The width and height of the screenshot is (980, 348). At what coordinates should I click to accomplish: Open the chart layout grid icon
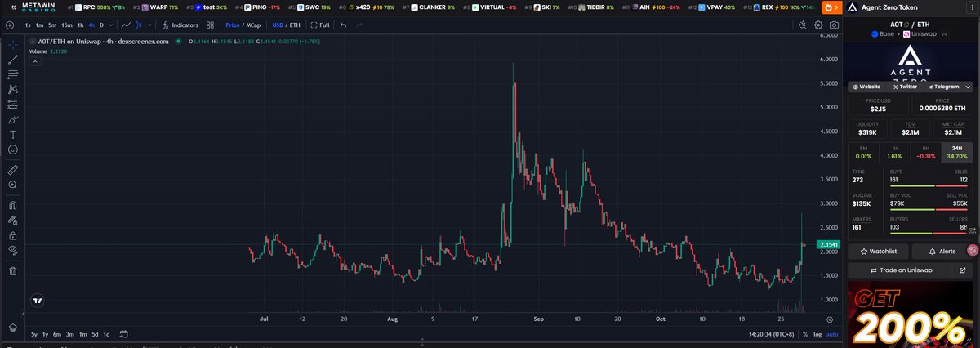211,25
